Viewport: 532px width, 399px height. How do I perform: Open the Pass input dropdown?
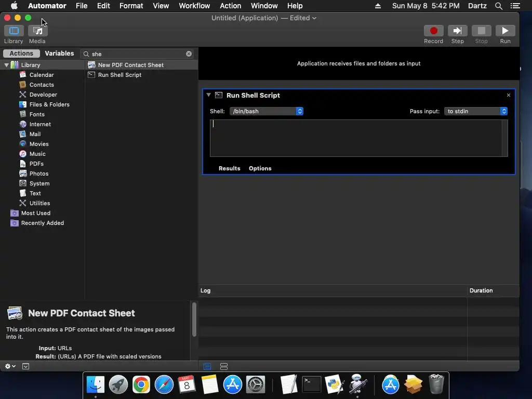(x=476, y=111)
